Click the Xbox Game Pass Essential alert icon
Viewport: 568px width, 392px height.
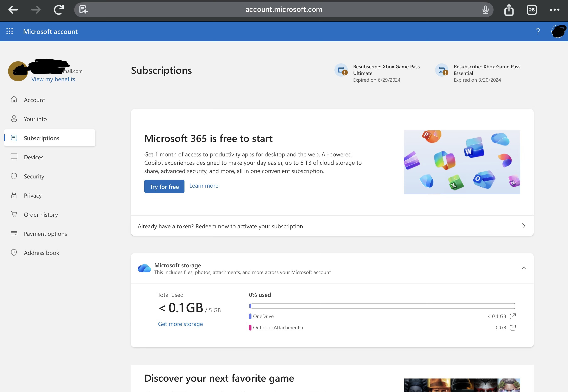[x=442, y=70]
